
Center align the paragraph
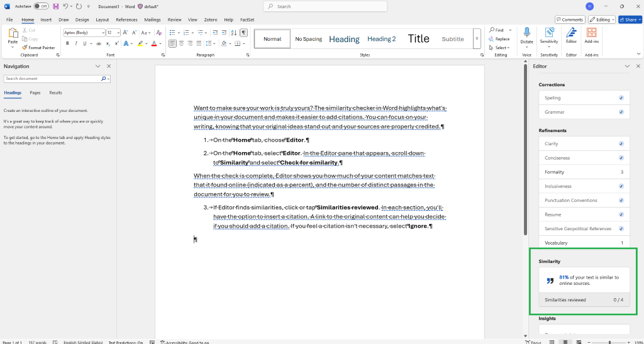[182, 43]
